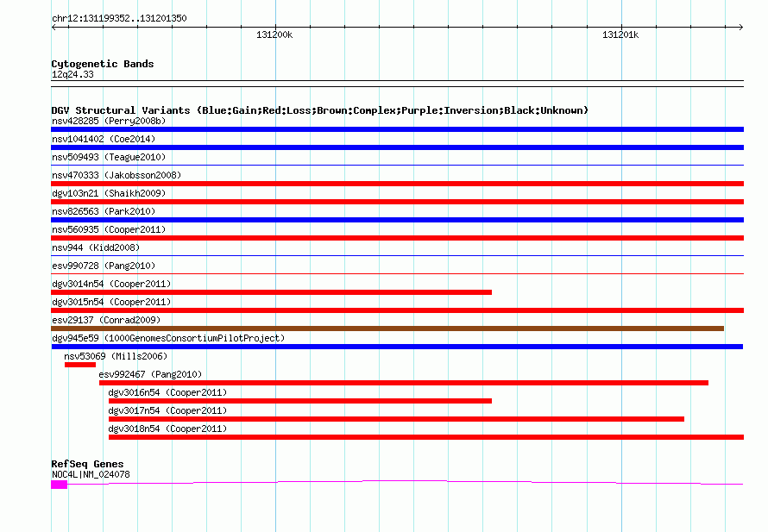Click the RefSeq Genes track title
The height and width of the screenshot is (532, 768).
click(87, 464)
